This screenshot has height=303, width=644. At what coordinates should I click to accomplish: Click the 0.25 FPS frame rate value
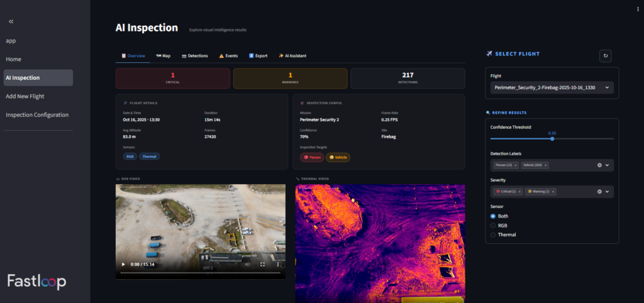pyautogui.click(x=389, y=120)
